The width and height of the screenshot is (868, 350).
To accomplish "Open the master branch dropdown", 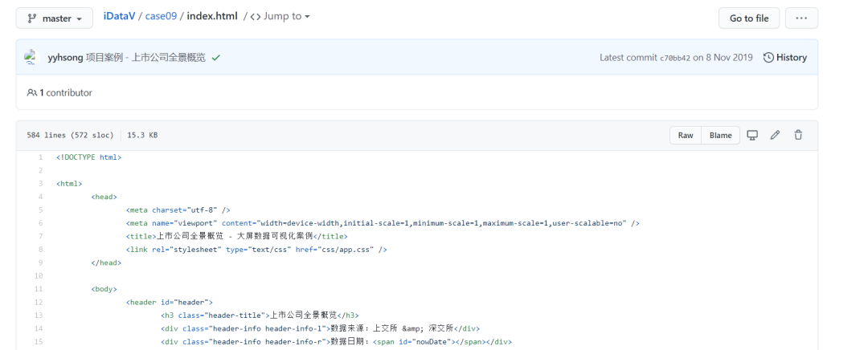I will pos(54,18).
